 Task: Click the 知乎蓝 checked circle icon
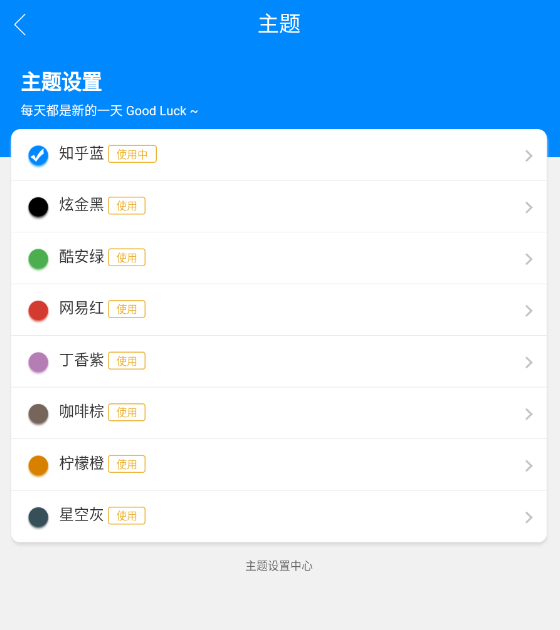pos(38,155)
